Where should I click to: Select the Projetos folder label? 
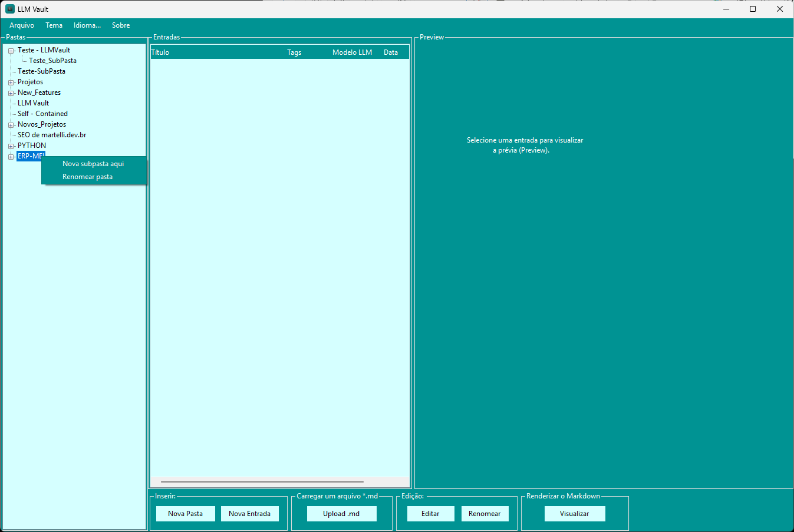point(30,82)
